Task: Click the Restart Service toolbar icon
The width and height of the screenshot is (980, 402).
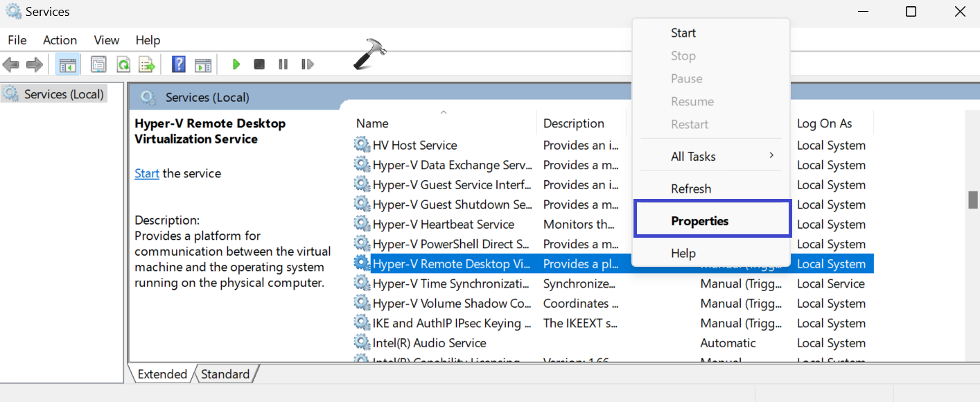Action: (x=308, y=64)
